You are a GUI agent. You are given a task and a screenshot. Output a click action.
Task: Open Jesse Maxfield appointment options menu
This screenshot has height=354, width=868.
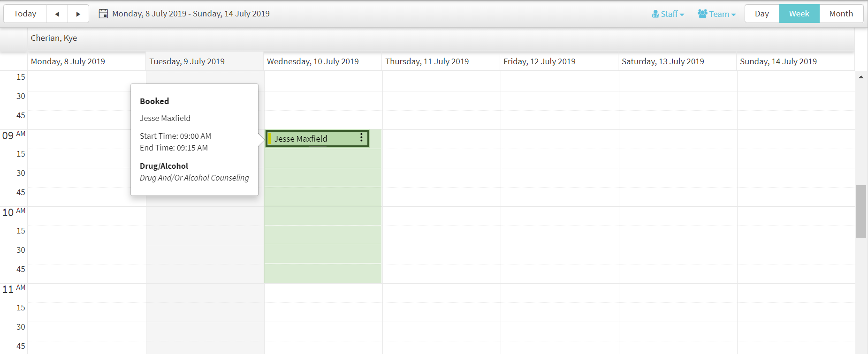coord(361,137)
